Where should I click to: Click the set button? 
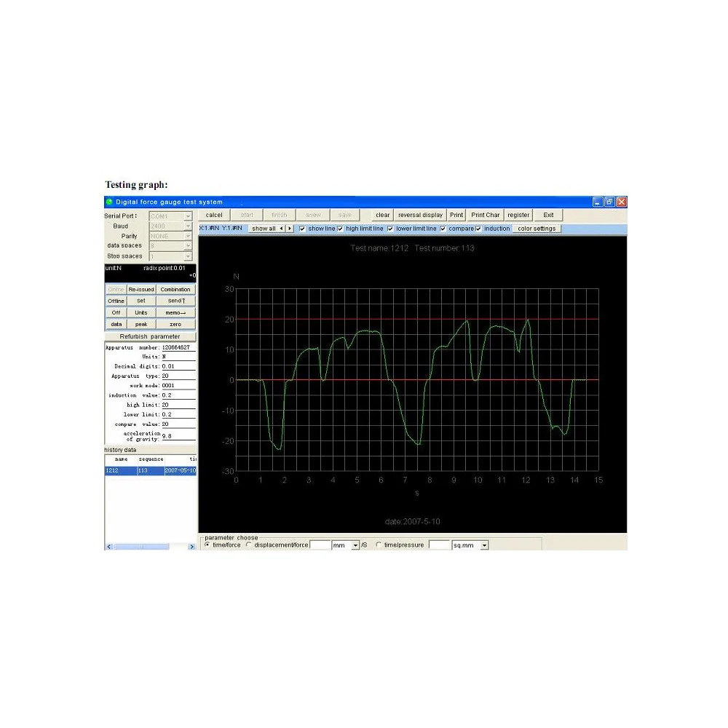coord(141,301)
